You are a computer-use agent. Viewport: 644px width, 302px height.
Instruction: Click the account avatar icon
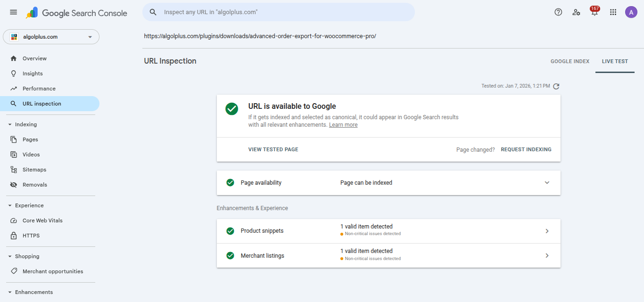(631, 12)
